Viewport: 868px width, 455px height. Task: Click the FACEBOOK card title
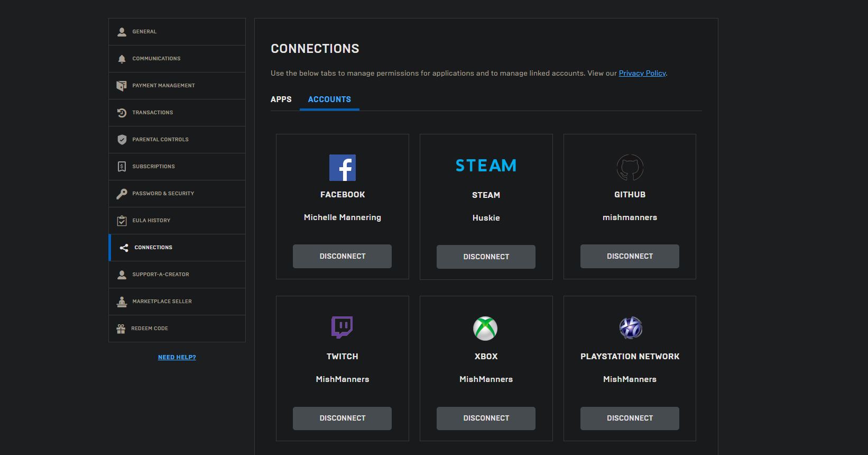343,195
